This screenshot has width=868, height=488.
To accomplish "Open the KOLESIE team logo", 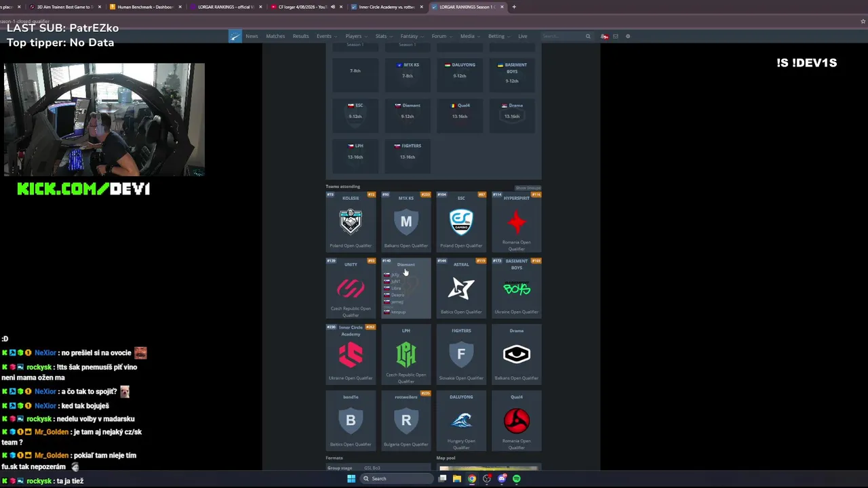I will click(351, 221).
